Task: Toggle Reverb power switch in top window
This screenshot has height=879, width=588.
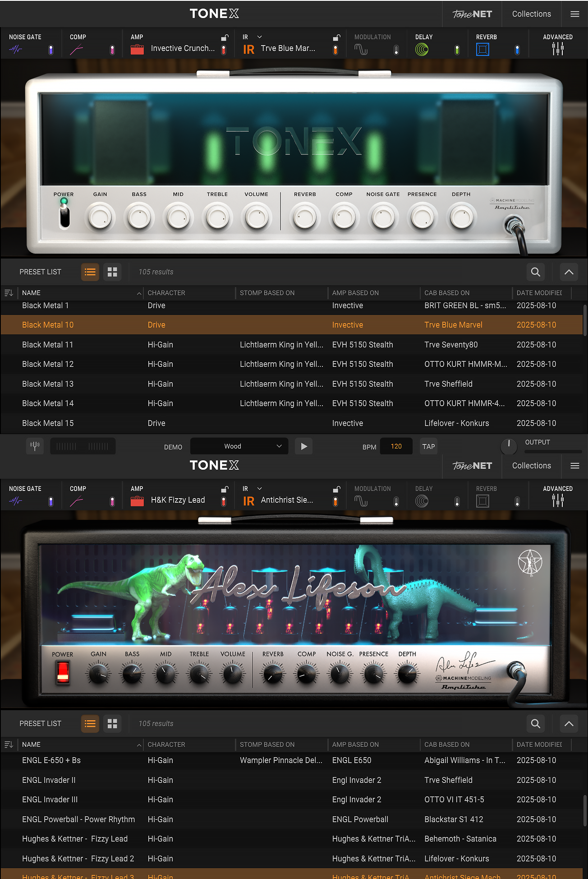Action: [517, 50]
